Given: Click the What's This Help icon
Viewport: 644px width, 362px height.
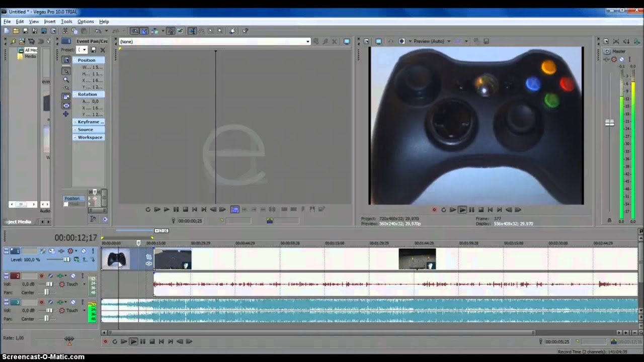Looking at the screenshot, I should (245, 31).
